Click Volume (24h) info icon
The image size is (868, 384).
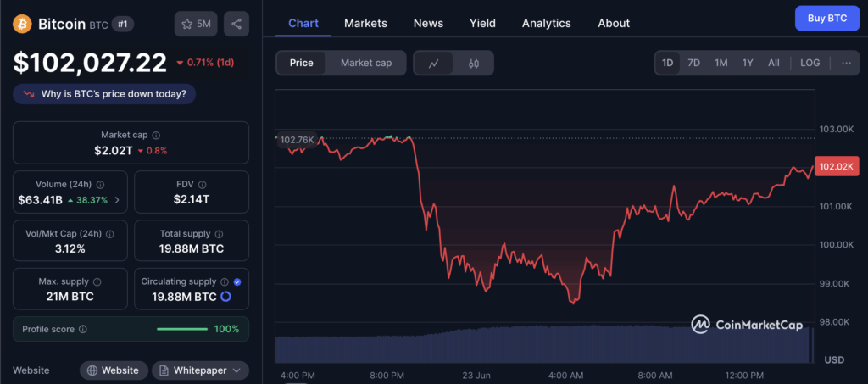101,184
